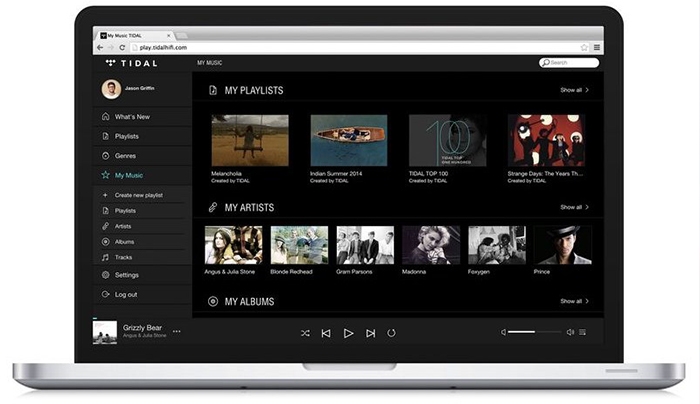This screenshot has width=700, height=404.
Task: Click the track progress bar
Action: [348, 318]
